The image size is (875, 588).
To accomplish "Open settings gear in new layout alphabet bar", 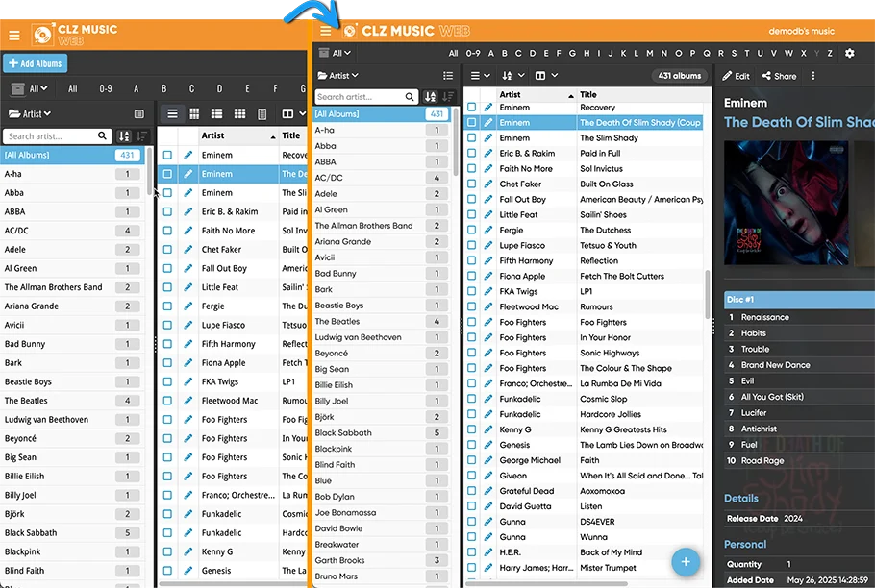I will 849,53.
